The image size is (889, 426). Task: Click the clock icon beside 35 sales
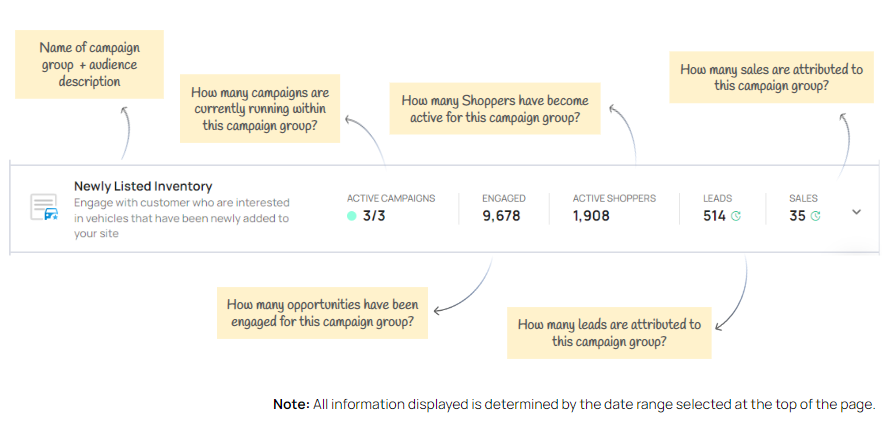(x=815, y=216)
